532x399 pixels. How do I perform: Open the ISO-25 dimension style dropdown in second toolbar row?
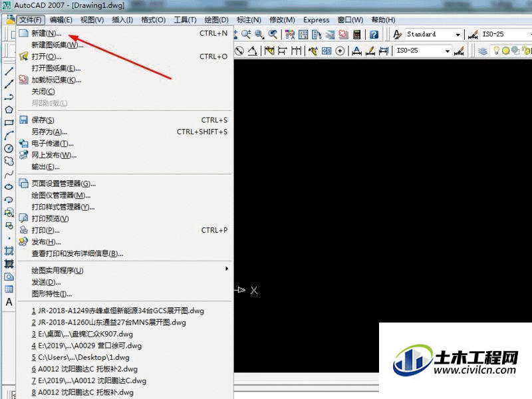tap(448, 51)
